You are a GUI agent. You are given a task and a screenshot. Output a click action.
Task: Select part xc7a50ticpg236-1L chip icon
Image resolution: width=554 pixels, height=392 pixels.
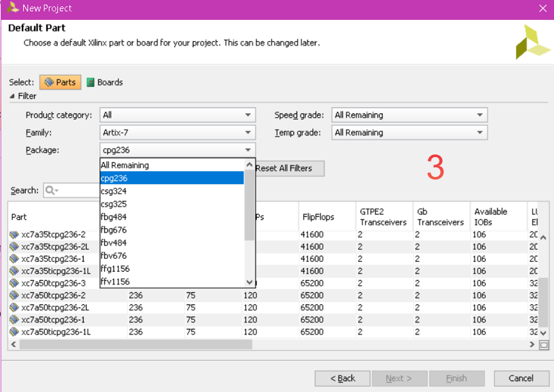[14, 332]
